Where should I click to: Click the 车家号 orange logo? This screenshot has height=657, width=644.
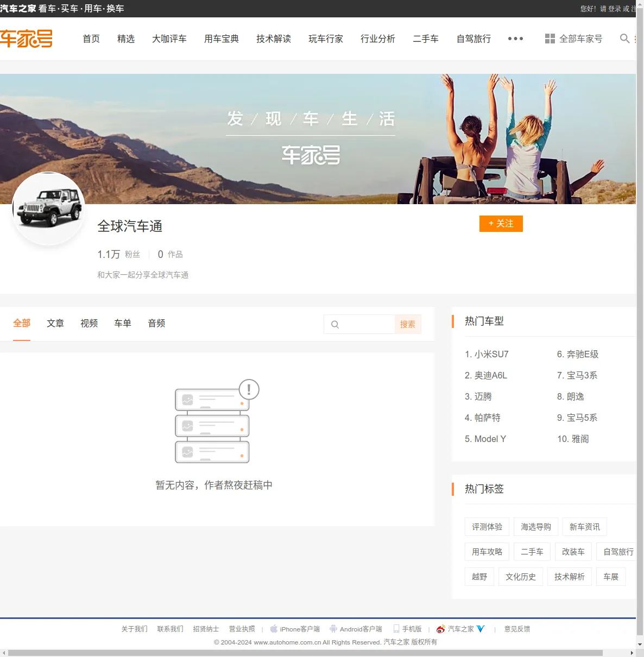[x=26, y=39]
